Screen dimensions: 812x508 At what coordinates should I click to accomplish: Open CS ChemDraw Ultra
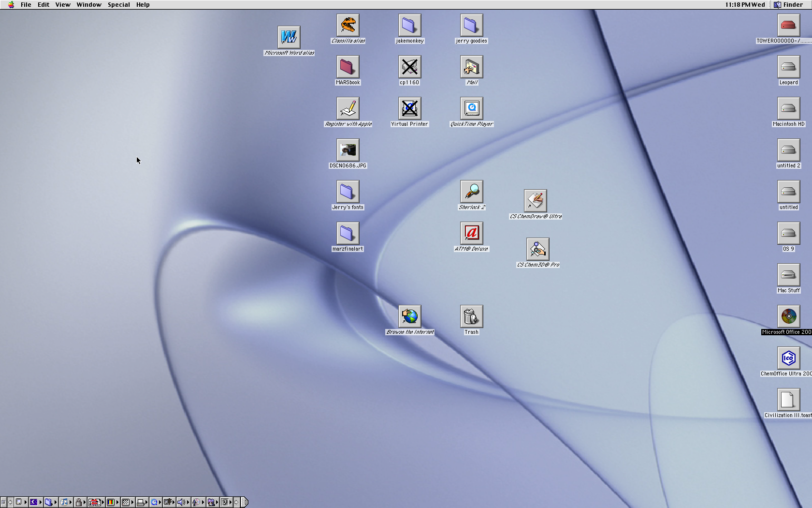(536, 201)
